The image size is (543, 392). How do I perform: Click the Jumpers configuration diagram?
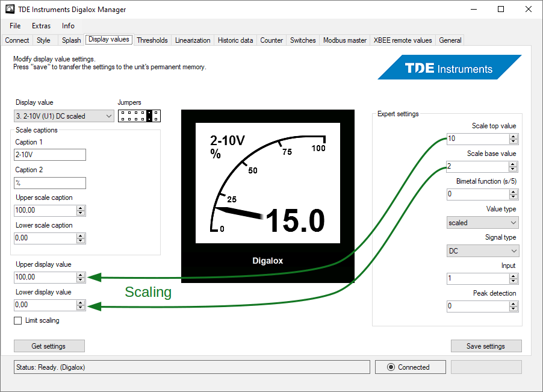(x=139, y=116)
